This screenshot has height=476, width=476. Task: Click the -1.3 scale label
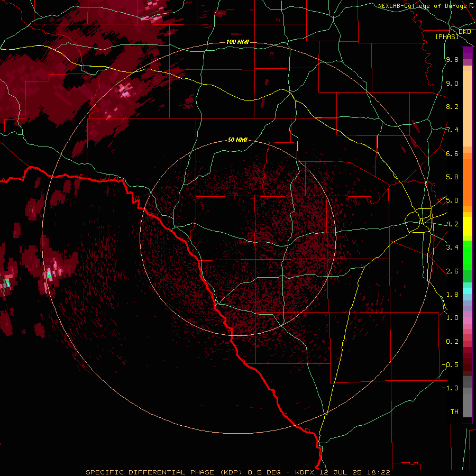(450, 388)
